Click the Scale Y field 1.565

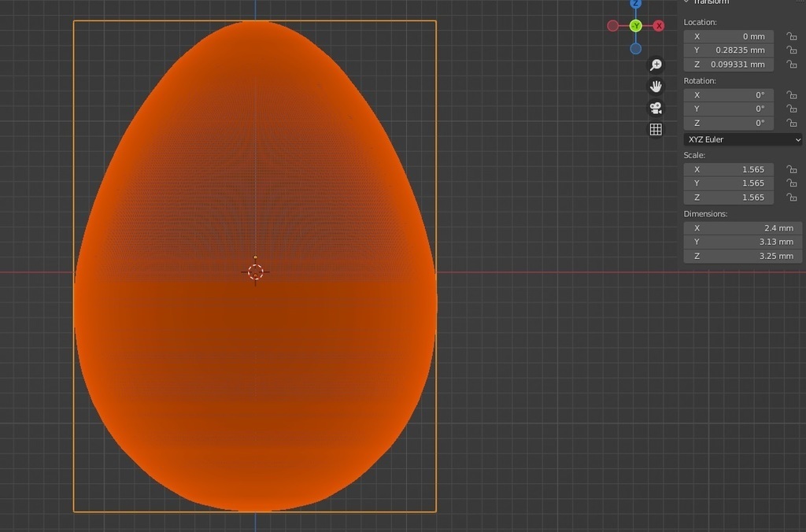(728, 183)
